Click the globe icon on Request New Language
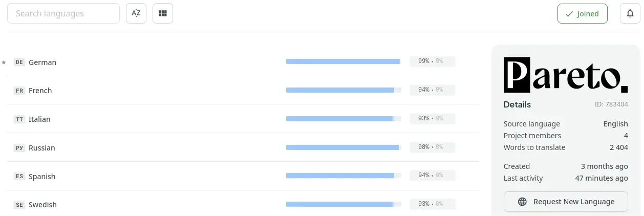Image resolution: width=644 pixels, height=216 pixels. pyautogui.click(x=522, y=202)
